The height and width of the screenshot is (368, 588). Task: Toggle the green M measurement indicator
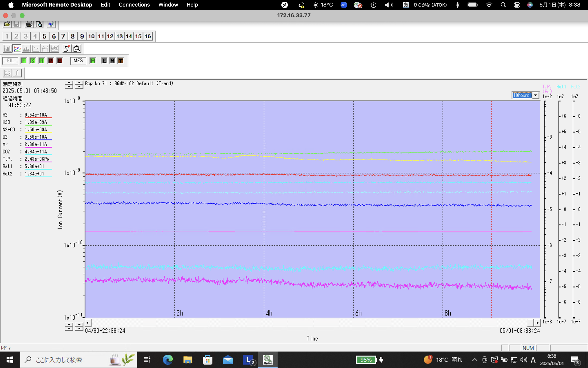pos(92,61)
